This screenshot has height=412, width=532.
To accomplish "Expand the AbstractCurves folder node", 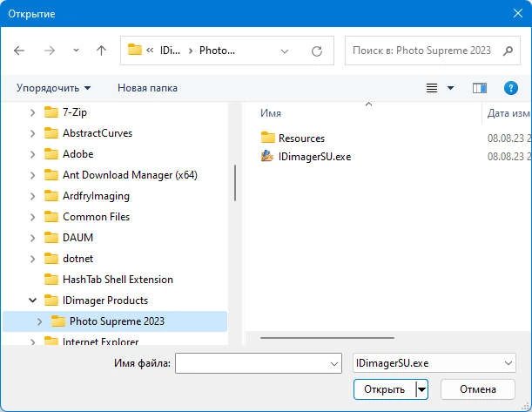I will tap(32, 133).
